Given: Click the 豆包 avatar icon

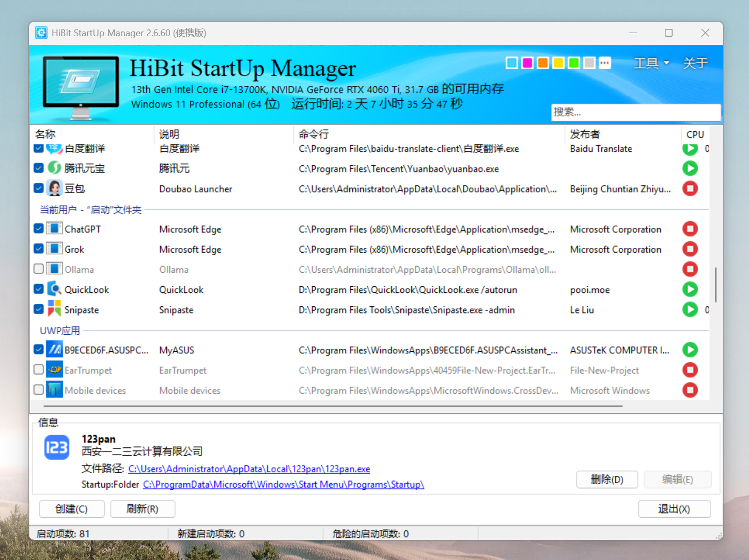Looking at the screenshot, I should (x=54, y=189).
